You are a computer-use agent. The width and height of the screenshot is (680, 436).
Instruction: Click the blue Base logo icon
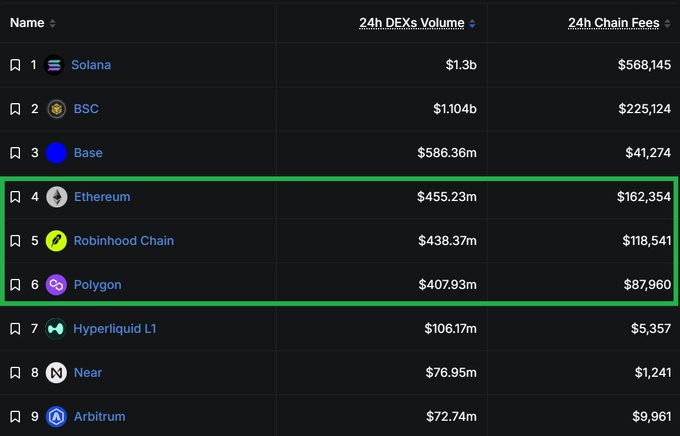pyautogui.click(x=56, y=153)
